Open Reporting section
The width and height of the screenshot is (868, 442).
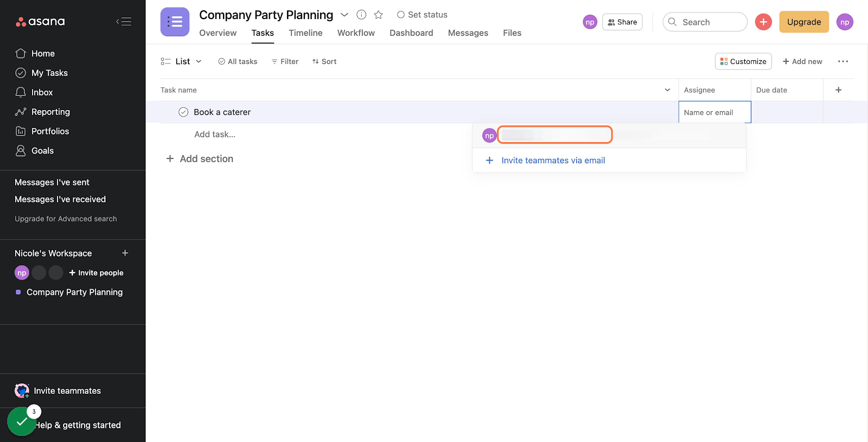(43, 112)
